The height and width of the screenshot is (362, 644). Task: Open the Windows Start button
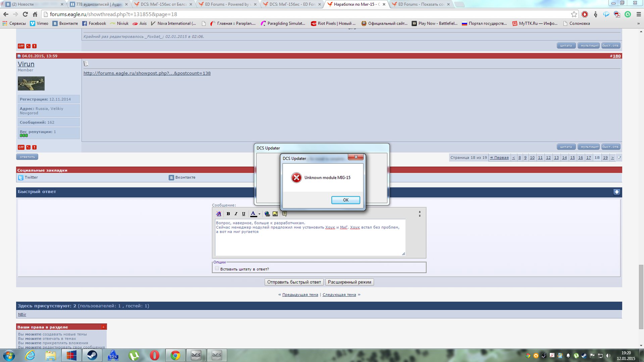click(9, 355)
